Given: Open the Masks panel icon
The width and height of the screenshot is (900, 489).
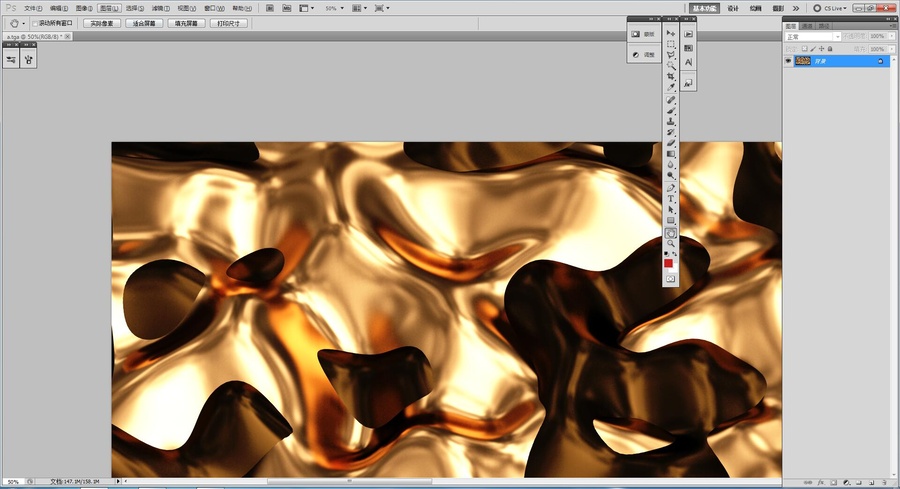Looking at the screenshot, I should coord(635,34).
